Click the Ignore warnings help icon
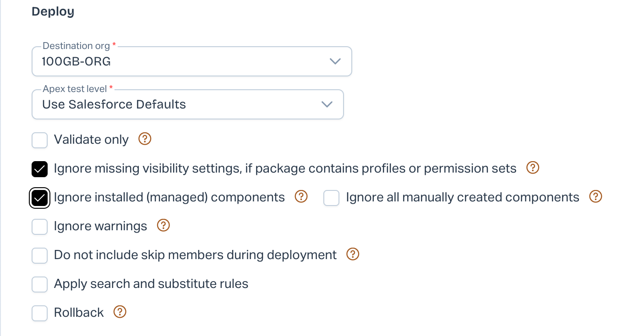The image size is (644, 336). pyautogui.click(x=164, y=226)
